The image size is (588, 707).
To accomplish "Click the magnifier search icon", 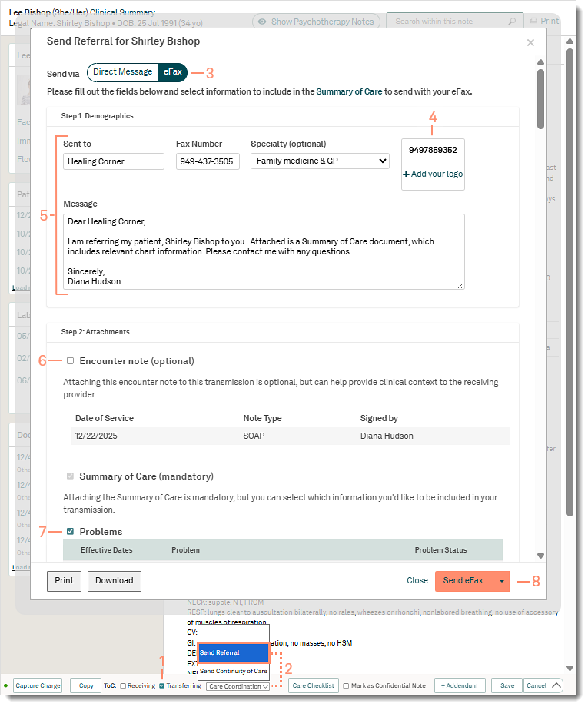I will pyautogui.click(x=512, y=22).
